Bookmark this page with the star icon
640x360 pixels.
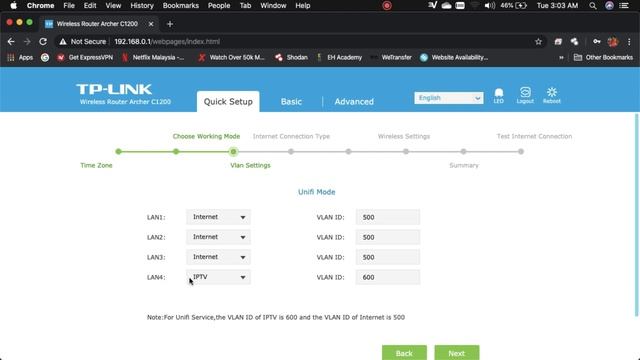click(x=538, y=42)
